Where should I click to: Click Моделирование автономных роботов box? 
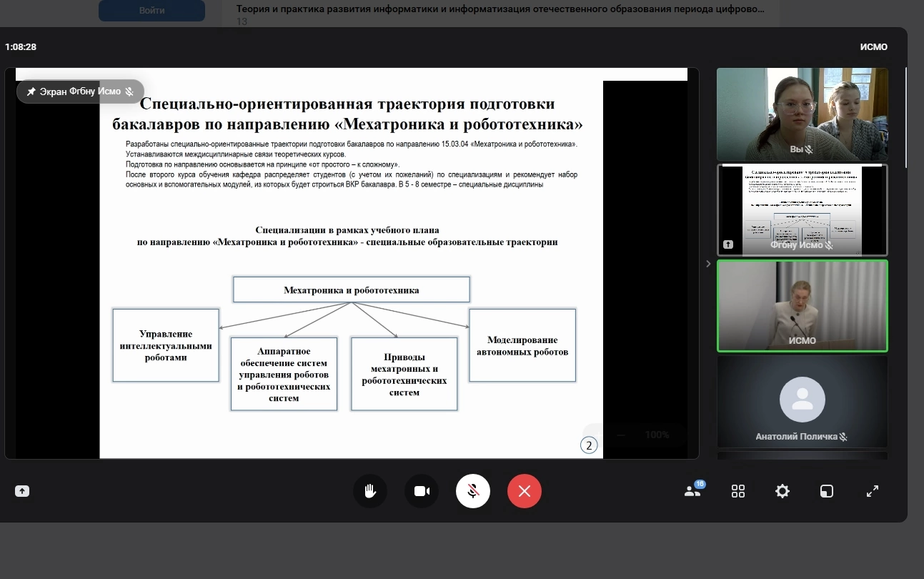(x=522, y=345)
